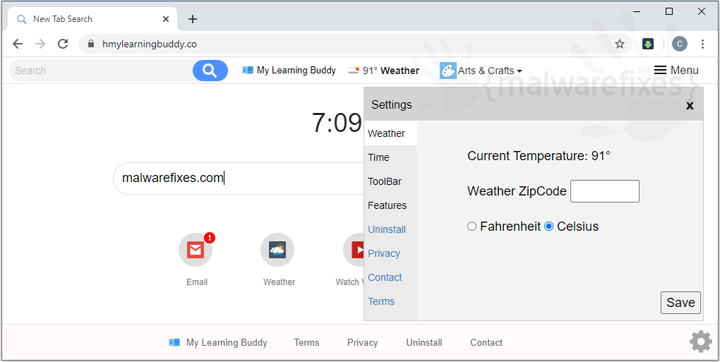Image resolution: width=720 pixels, height=362 pixels.
Task: View site info via padlock icon
Action: point(91,44)
